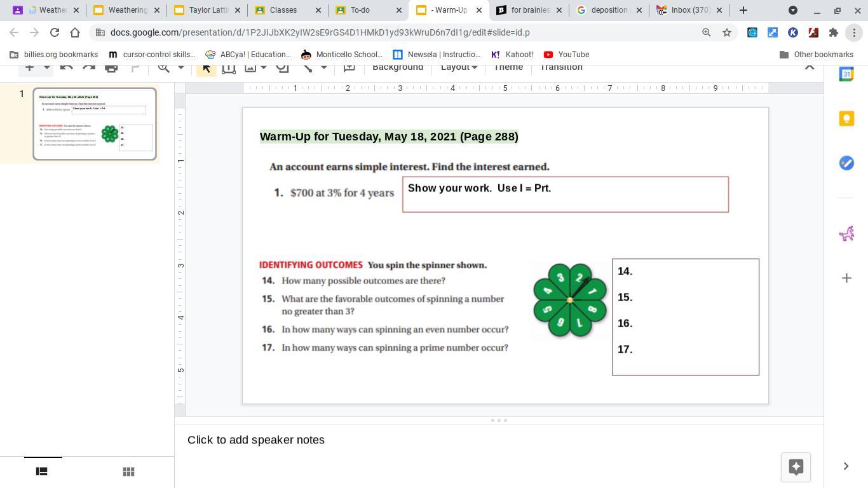Image resolution: width=868 pixels, height=488 pixels.
Task: Open the insert image dropdown arrow
Action: pos(264,67)
